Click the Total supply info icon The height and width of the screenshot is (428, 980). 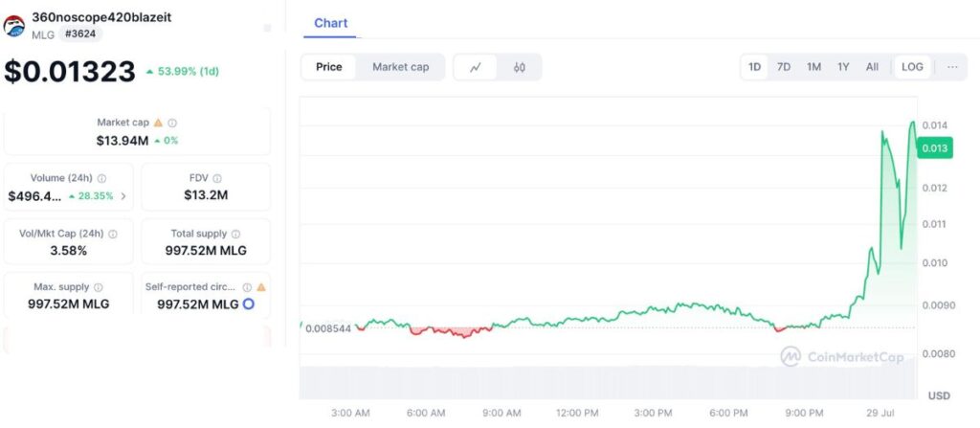[x=235, y=234]
